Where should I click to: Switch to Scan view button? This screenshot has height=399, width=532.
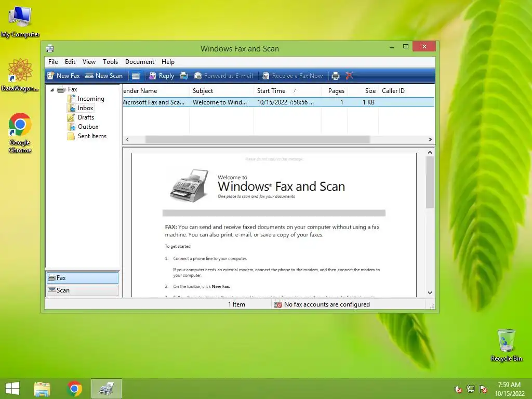[83, 290]
